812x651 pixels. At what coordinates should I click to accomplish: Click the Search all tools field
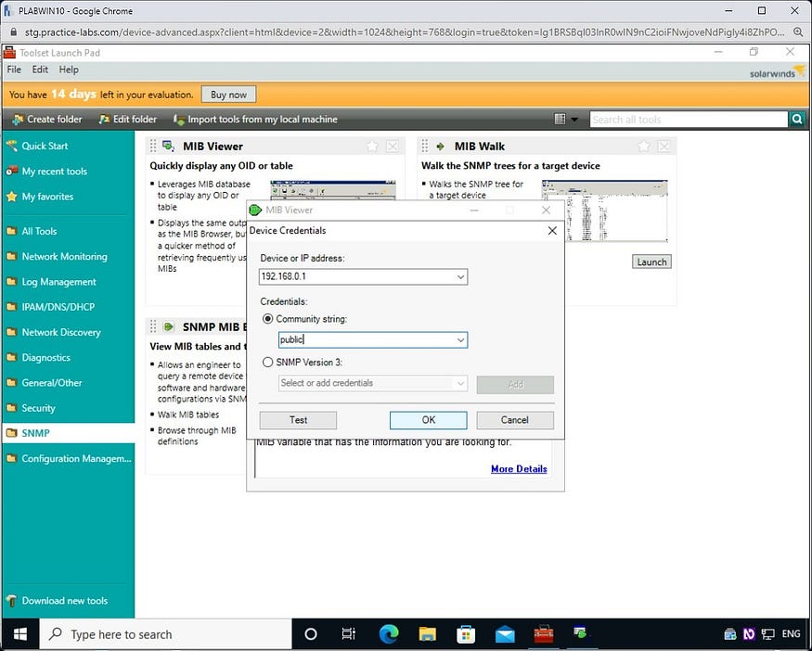(x=689, y=120)
